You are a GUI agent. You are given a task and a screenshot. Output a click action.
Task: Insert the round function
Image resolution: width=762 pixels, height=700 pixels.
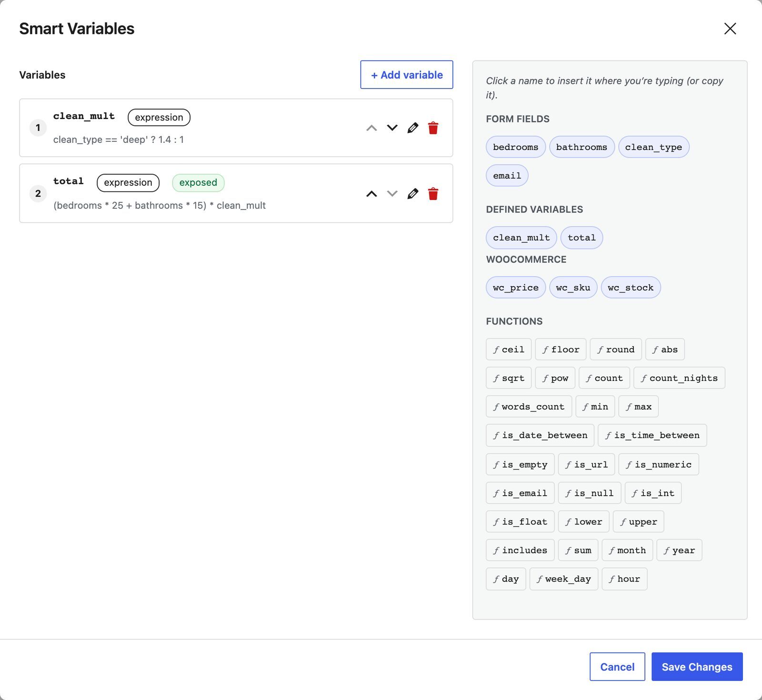(616, 349)
